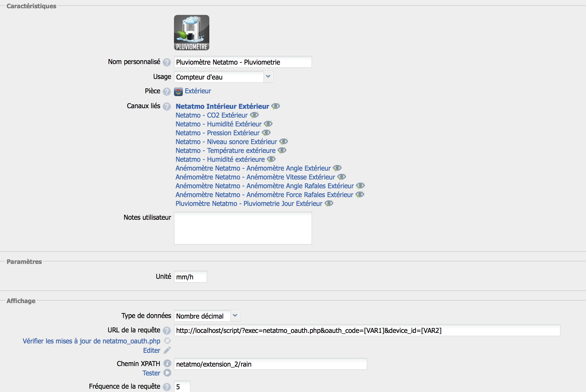This screenshot has width=586, height=392.
Task: Open Anémomètre Vitesse Extérieur link
Action: 255,177
